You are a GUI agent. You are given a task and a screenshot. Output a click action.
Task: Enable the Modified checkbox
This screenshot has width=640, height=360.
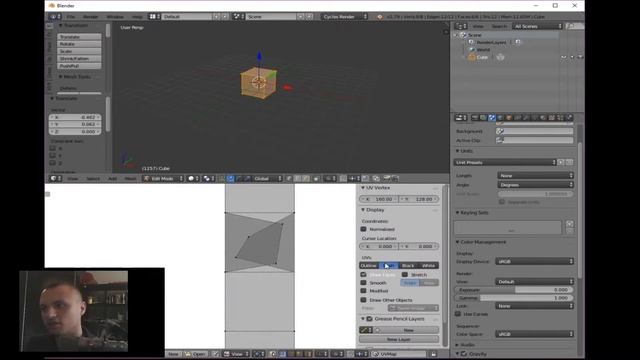coord(363,291)
